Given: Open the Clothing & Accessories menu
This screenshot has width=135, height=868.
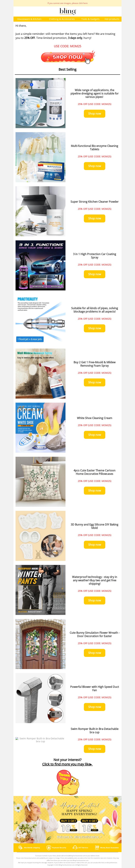Looking at the screenshot, I should point(62,19).
